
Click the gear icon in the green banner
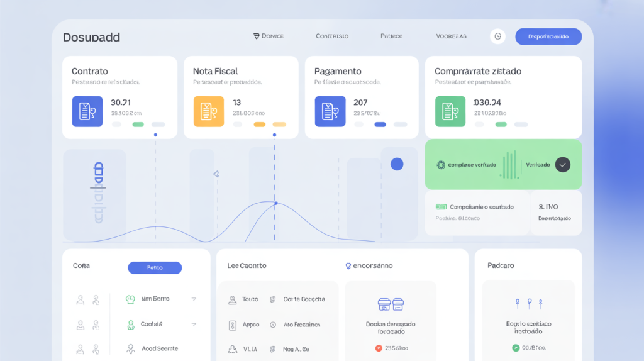tap(441, 165)
